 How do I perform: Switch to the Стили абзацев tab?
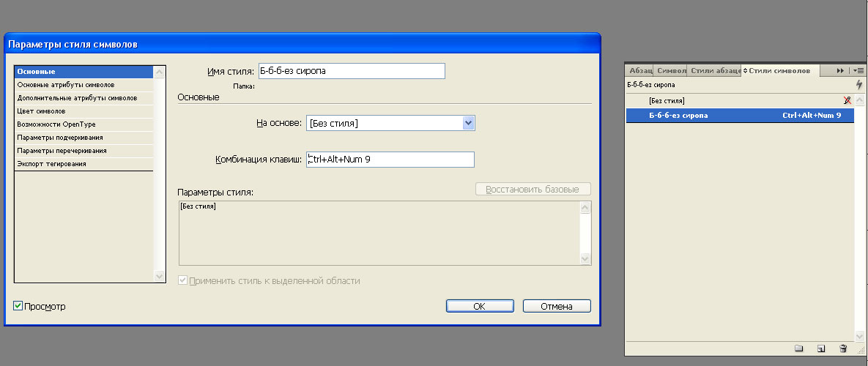(x=716, y=71)
